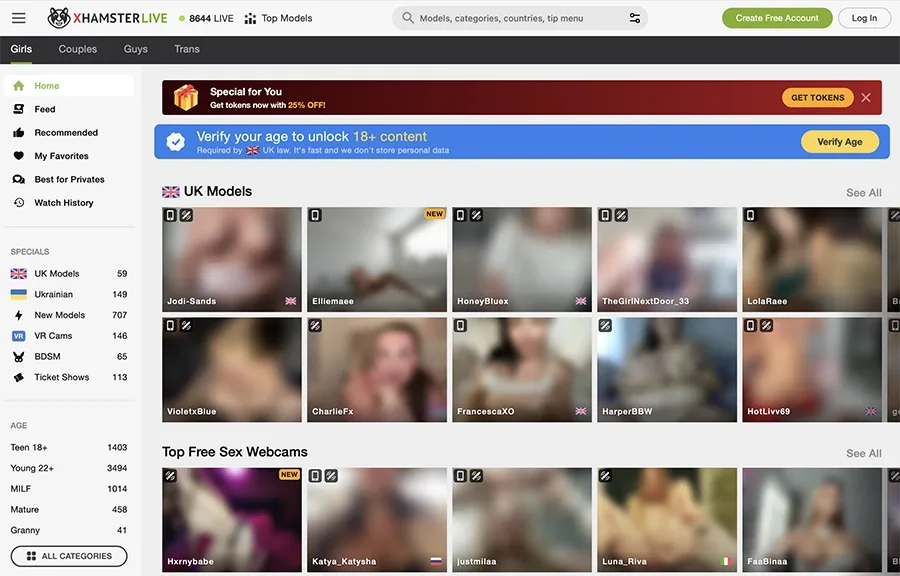Screen dimensions: 900x576
Task: Click the yellow Verify Age button
Action: (839, 142)
